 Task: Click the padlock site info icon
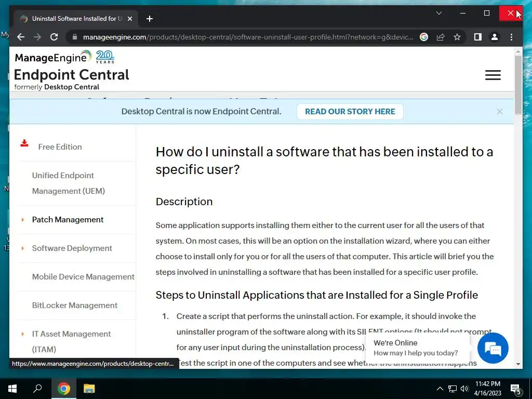coord(75,37)
